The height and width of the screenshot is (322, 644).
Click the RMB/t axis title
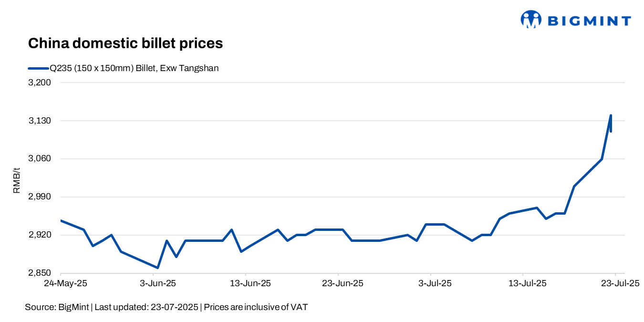pos(17,180)
